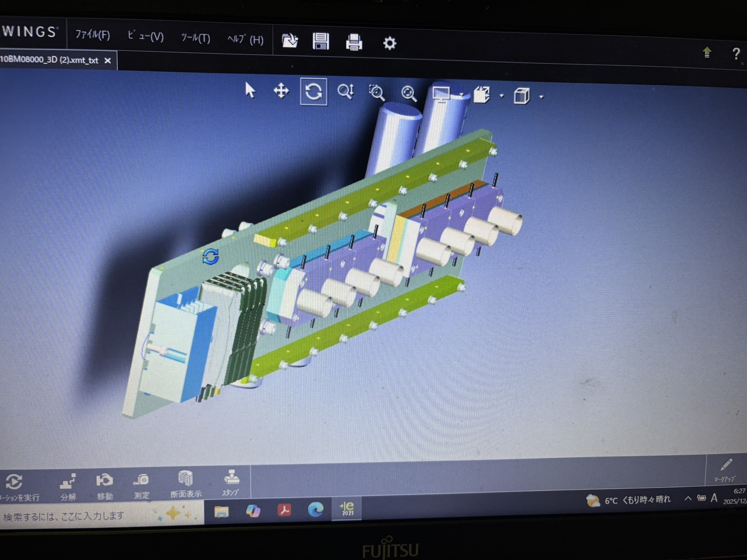Enable 断面表示 section view

tap(186, 484)
